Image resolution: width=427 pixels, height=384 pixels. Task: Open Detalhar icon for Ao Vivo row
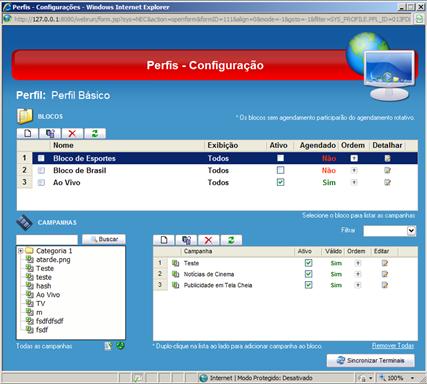[387, 182]
